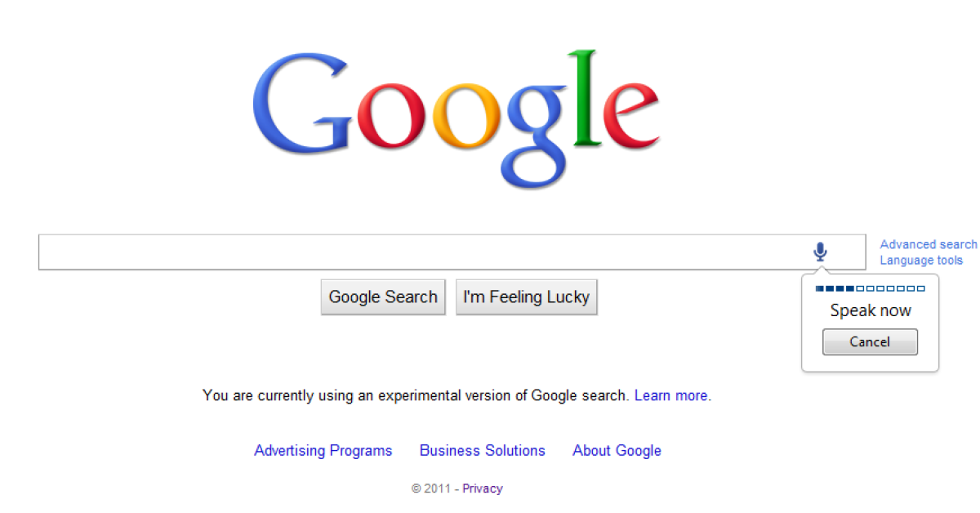Click the last empty segment of the voice level meter
The image size is (980, 513).
click(x=921, y=288)
